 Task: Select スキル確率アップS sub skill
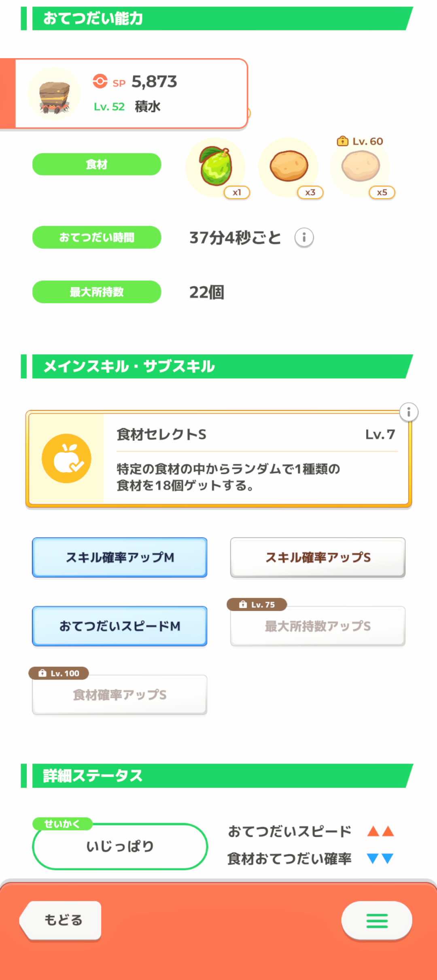(x=318, y=558)
